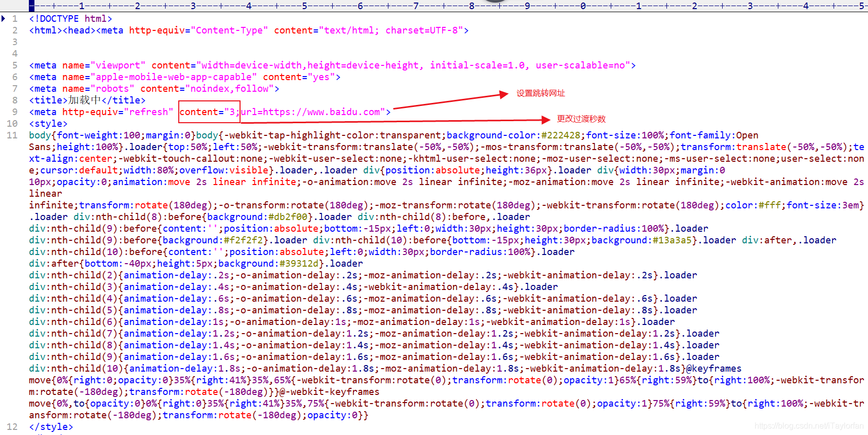Image resolution: width=868 pixels, height=435 pixels.
Task: Select line number 6 in the gutter
Action: (15, 77)
